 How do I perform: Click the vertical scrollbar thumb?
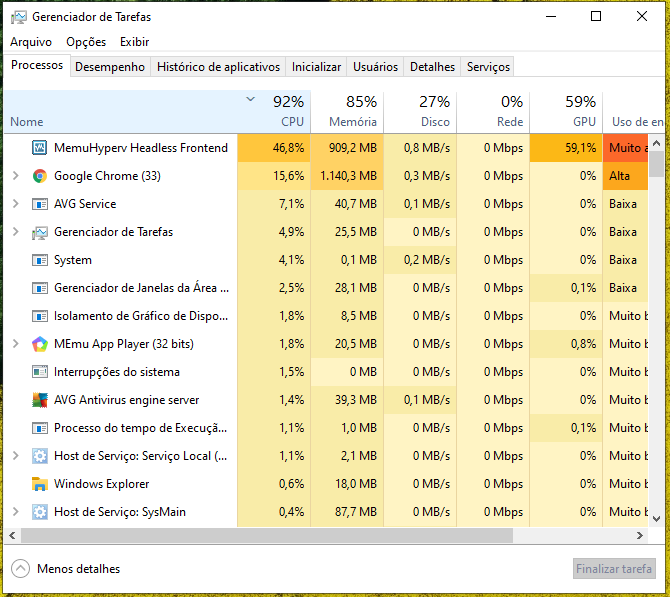657,165
